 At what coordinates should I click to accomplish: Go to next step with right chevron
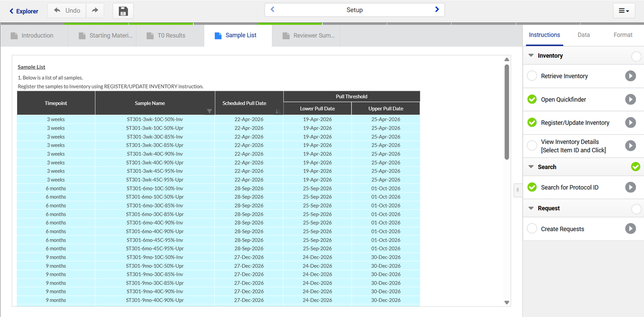[x=437, y=10]
